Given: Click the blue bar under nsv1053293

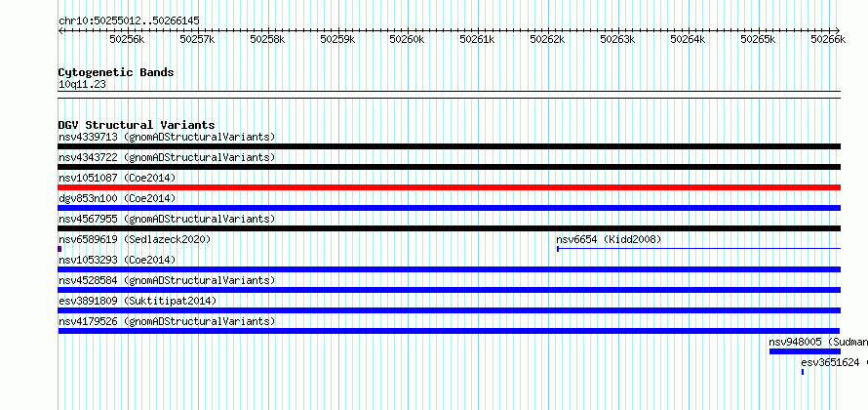Looking at the screenshot, I should point(449,269).
